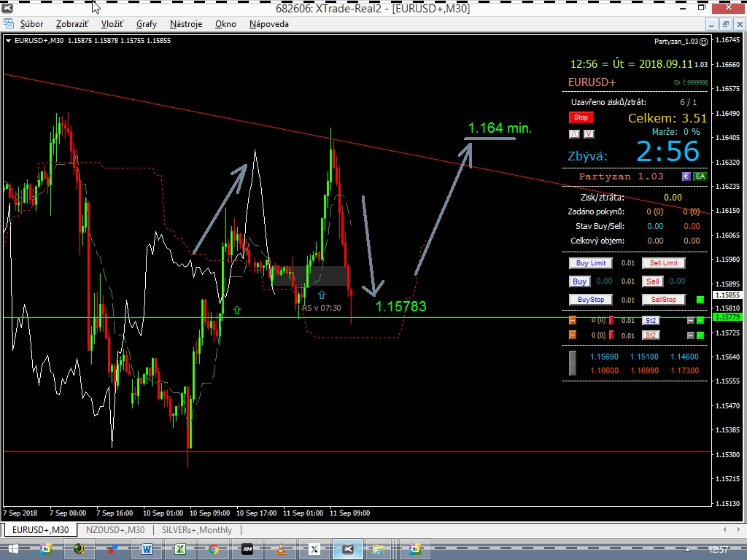This screenshot has width=747, height=560.
Task: Click the SellStop button
Action: (663, 300)
